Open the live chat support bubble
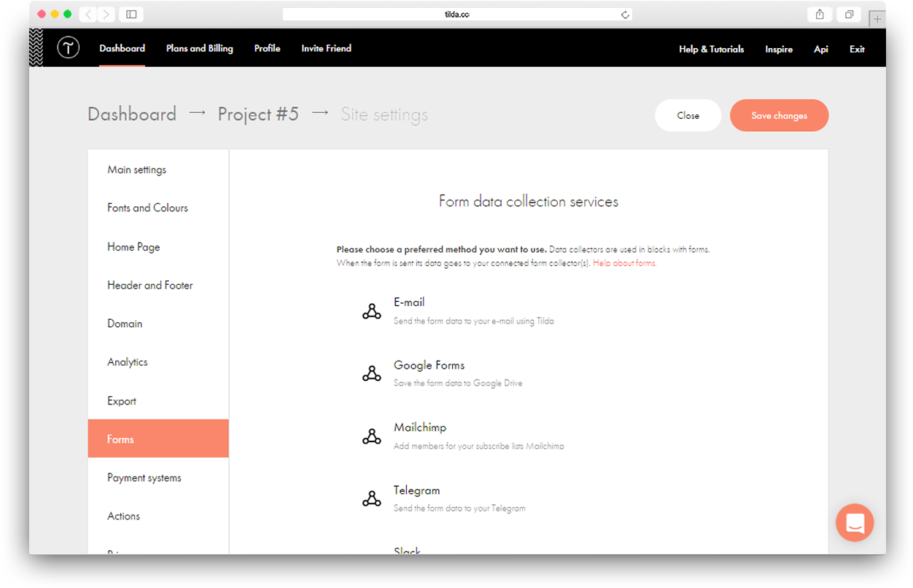913x588 pixels. tap(854, 522)
